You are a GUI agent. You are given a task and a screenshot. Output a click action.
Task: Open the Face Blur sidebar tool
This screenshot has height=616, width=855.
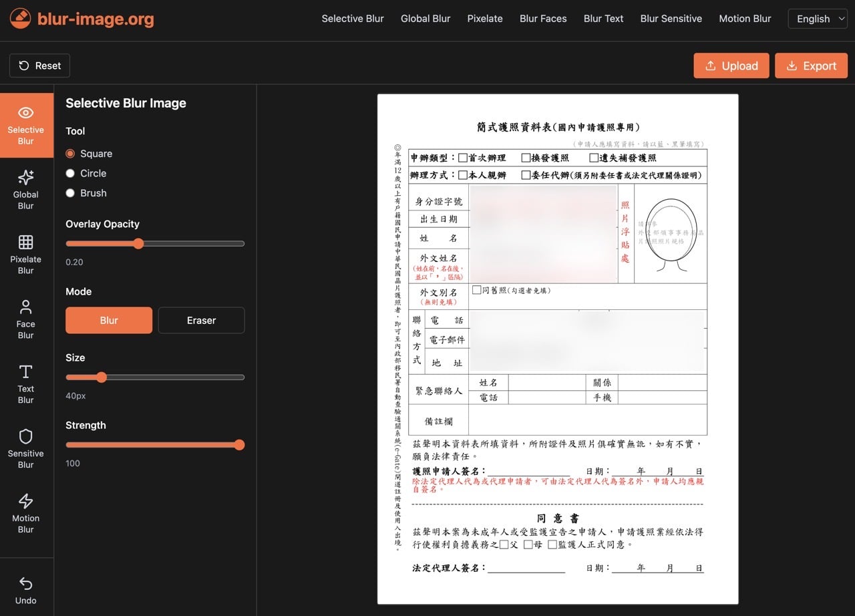26,319
